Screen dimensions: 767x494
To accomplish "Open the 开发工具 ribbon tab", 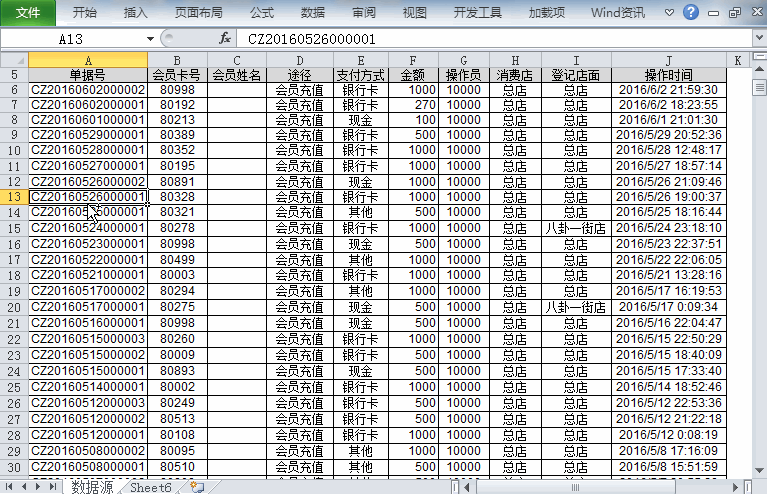I will tap(477, 12).
